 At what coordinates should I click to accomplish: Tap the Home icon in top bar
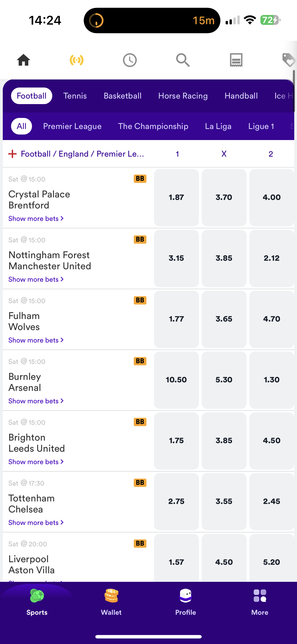(23, 60)
